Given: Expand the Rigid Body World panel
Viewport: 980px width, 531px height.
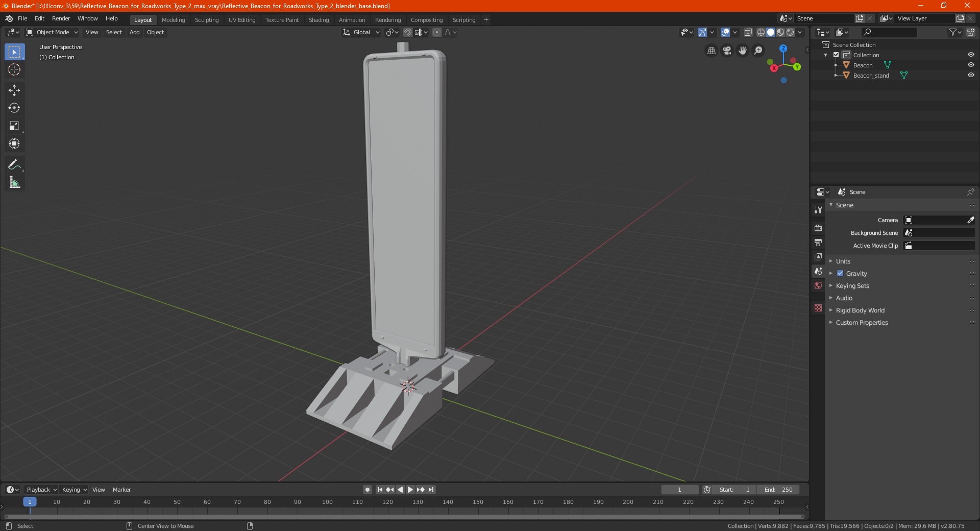Looking at the screenshot, I should point(860,310).
